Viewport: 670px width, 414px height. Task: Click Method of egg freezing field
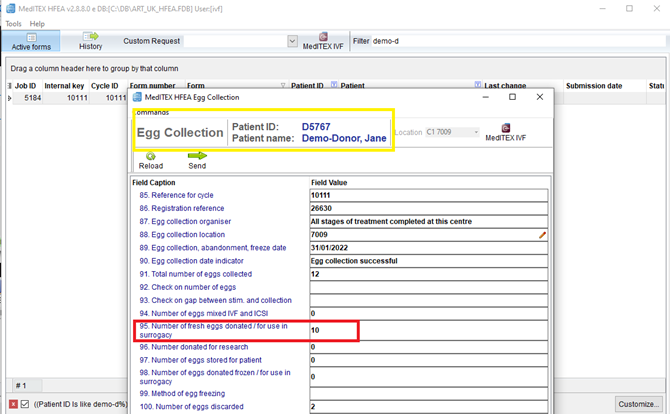tap(429, 393)
